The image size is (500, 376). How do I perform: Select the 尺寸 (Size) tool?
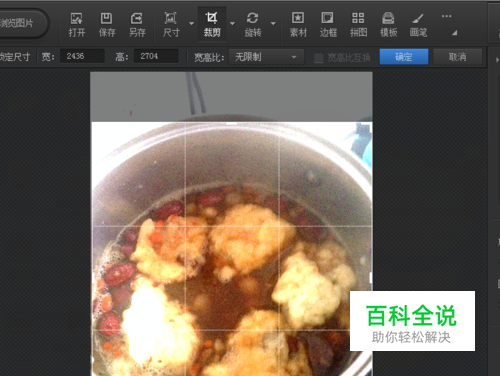click(x=171, y=24)
